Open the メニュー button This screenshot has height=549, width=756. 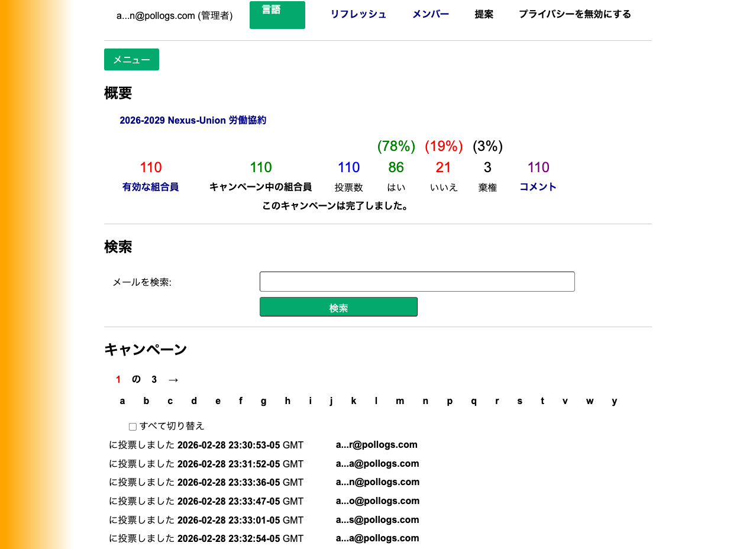pyautogui.click(x=131, y=59)
